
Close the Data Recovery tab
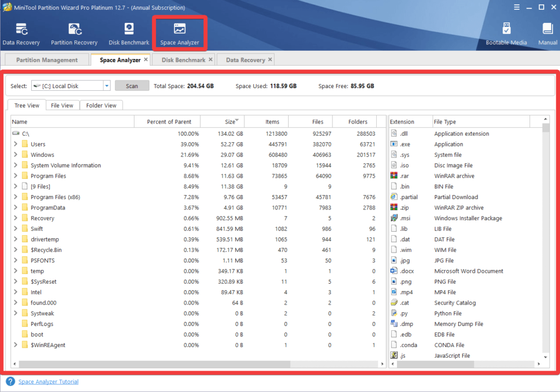[270, 60]
